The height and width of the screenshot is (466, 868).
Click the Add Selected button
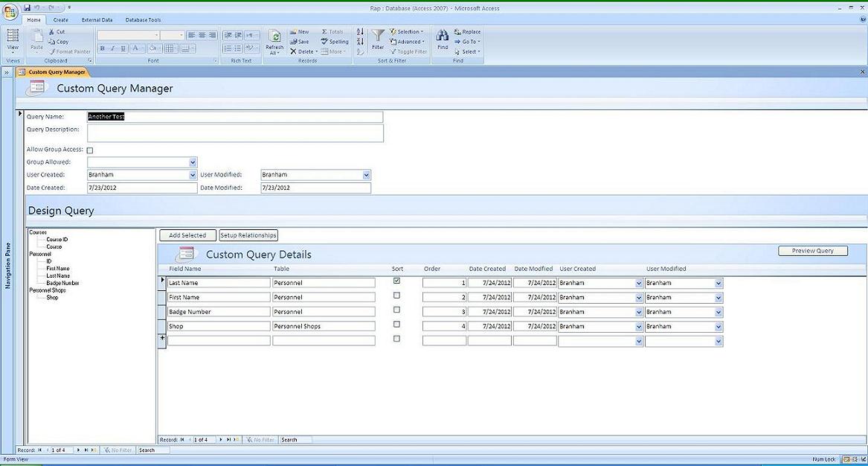[187, 235]
